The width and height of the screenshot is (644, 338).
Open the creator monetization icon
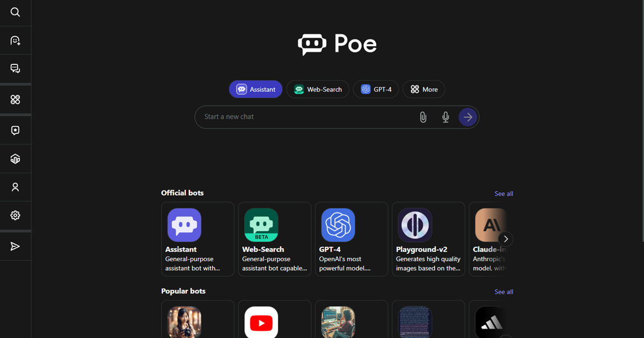(16, 158)
